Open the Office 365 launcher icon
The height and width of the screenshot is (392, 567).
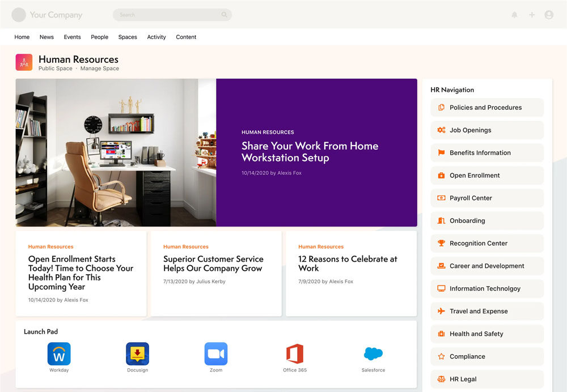point(295,354)
